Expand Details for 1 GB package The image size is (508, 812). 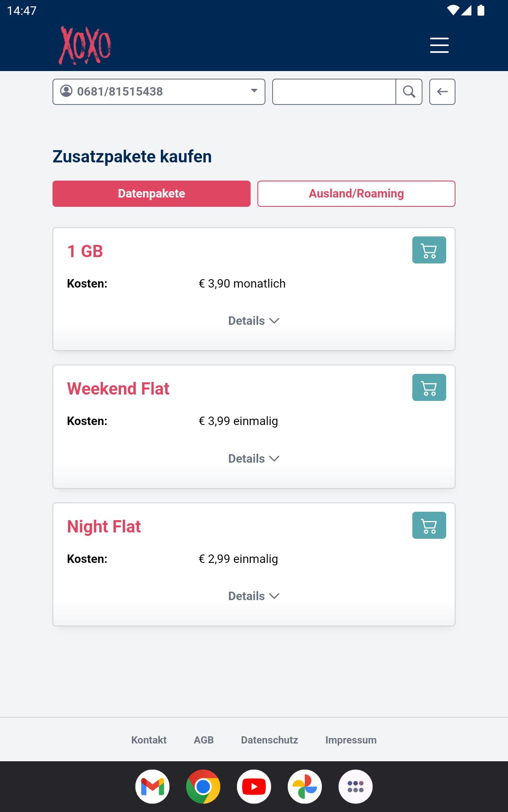click(x=254, y=321)
